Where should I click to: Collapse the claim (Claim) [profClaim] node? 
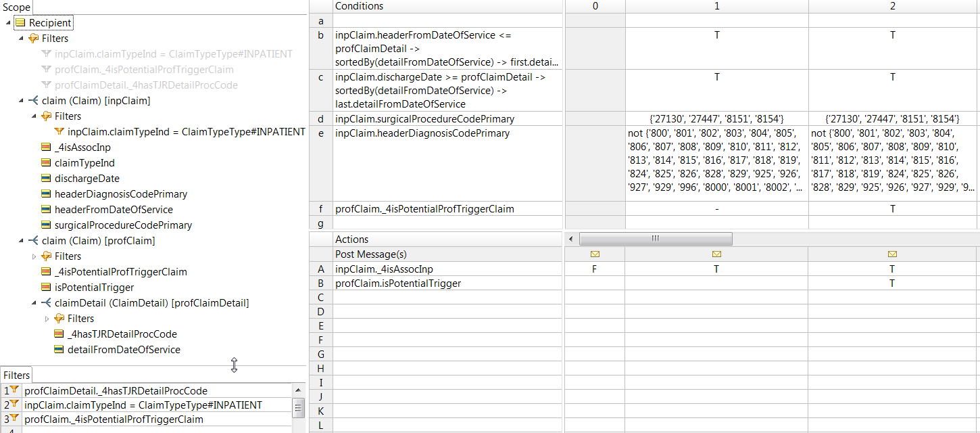click(x=21, y=241)
